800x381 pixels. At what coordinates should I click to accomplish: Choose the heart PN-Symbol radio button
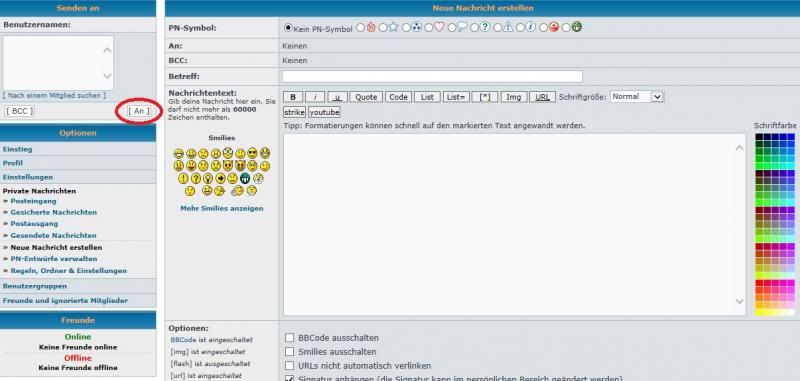click(x=429, y=28)
